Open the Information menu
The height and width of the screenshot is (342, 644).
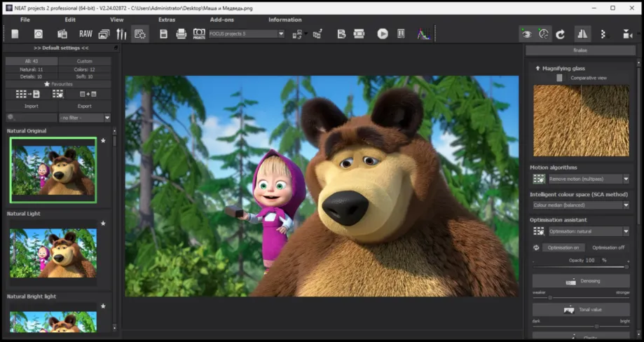point(285,20)
